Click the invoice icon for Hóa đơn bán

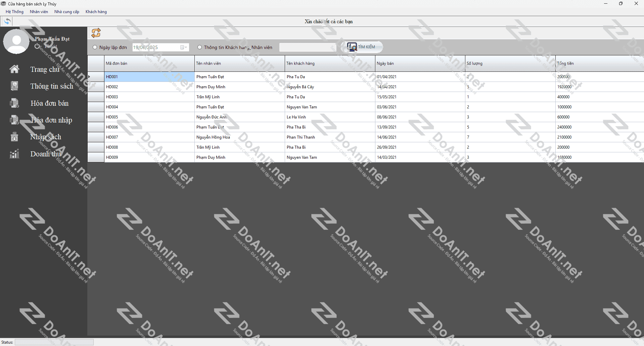point(14,103)
